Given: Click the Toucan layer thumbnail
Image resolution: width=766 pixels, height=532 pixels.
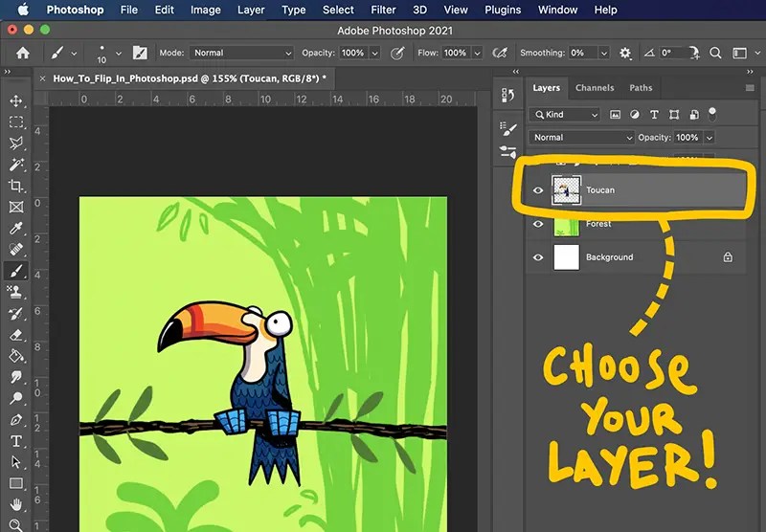Looking at the screenshot, I should point(567,190).
